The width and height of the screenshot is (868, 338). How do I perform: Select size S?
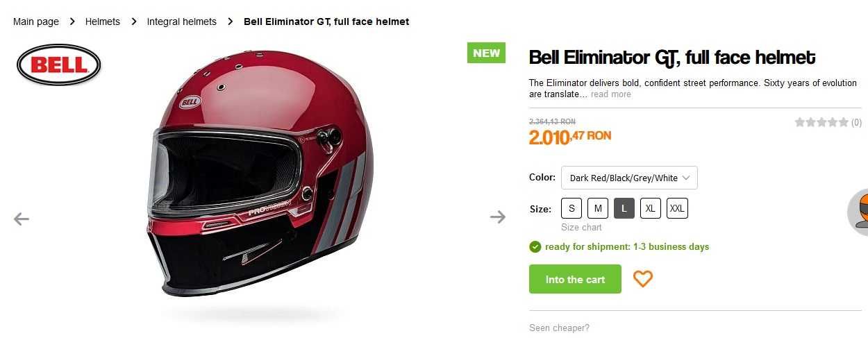(571, 208)
